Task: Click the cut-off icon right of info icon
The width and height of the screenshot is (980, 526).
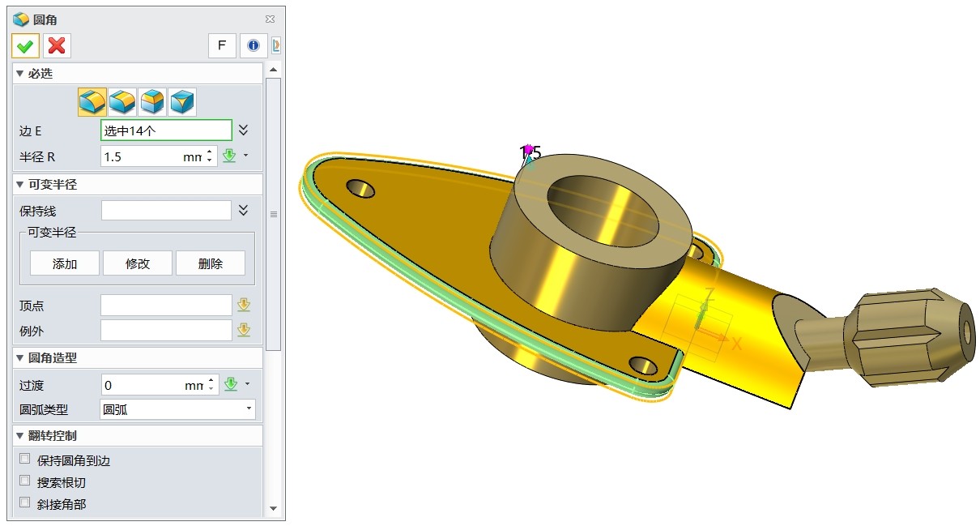Action: point(276,45)
